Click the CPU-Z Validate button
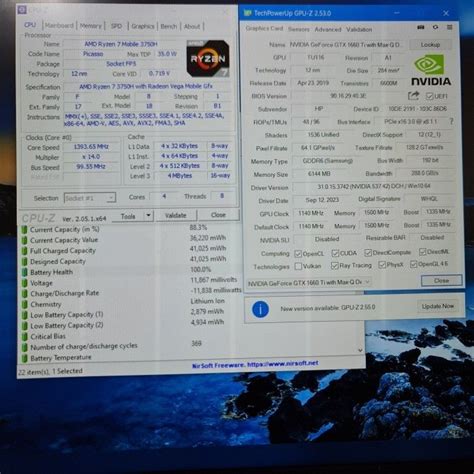The image size is (474, 474). [176, 215]
